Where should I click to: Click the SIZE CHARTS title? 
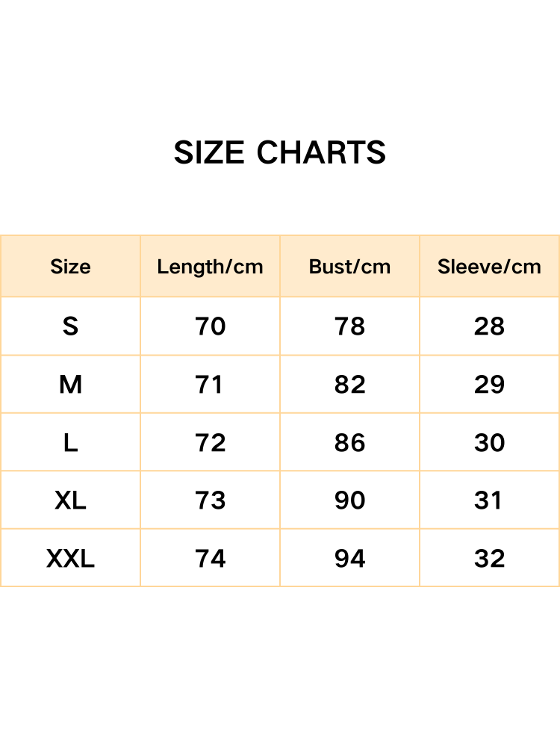280,153
